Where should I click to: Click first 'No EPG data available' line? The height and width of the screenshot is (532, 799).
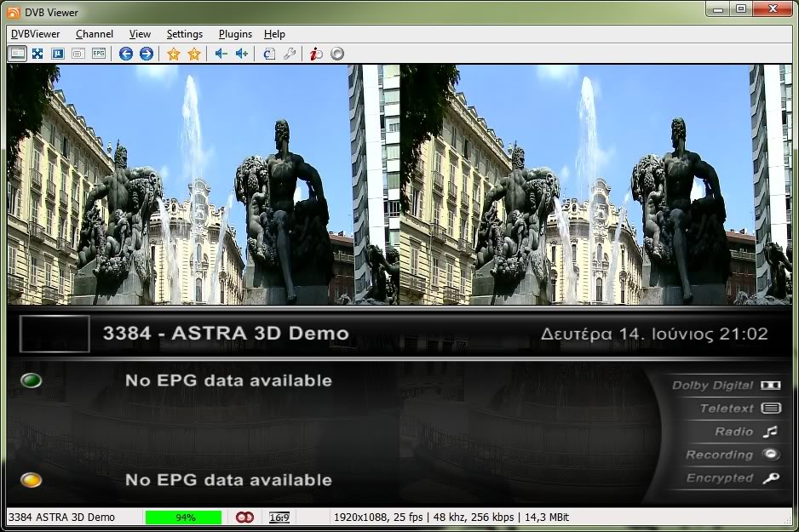pyautogui.click(x=228, y=380)
